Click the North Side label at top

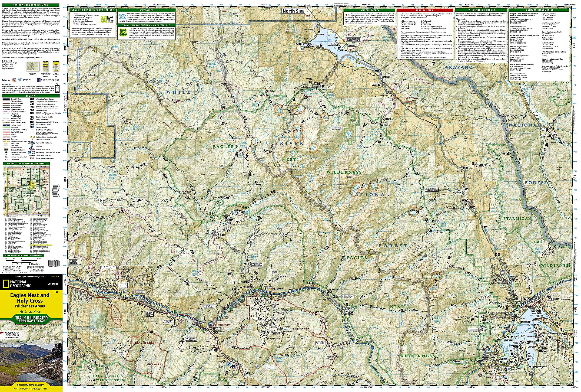click(x=293, y=11)
